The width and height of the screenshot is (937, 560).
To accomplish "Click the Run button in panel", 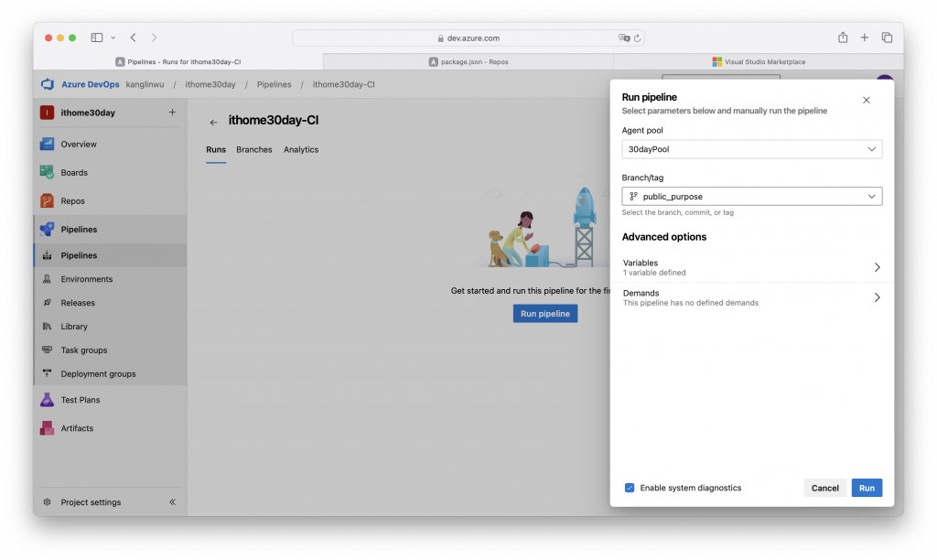I will click(867, 488).
